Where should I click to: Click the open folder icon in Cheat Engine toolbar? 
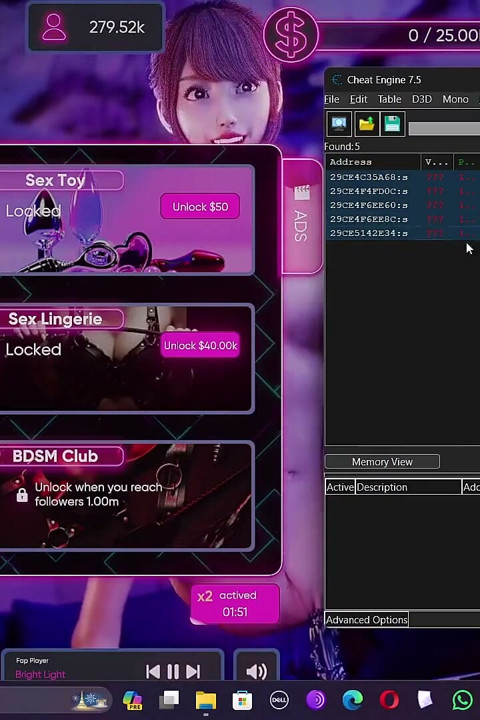[366, 124]
